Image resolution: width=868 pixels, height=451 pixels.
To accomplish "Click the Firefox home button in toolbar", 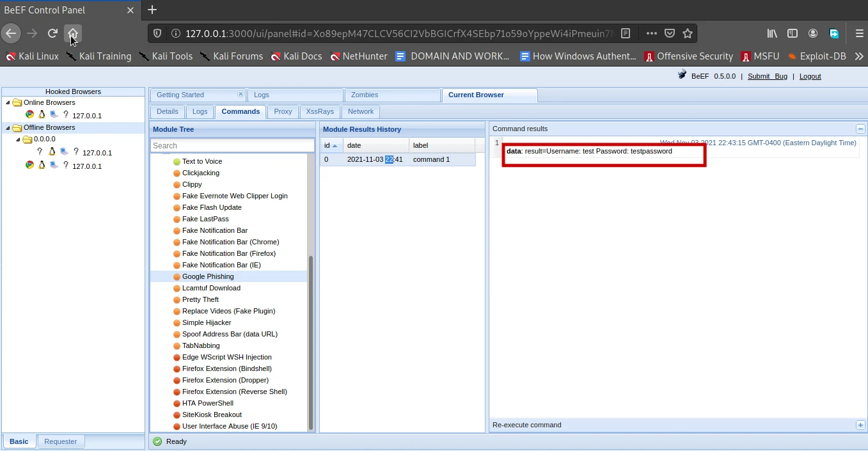I will (72, 33).
